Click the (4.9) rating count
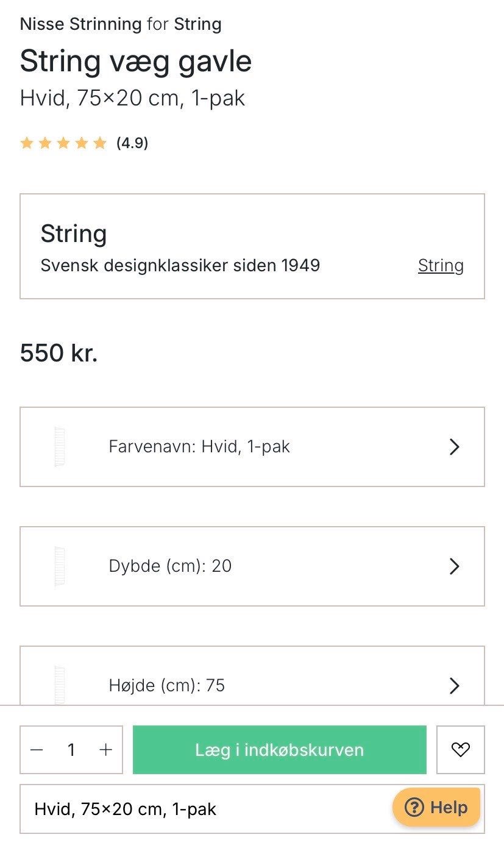The width and height of the screenshot is (504, 851). [132, 143]
